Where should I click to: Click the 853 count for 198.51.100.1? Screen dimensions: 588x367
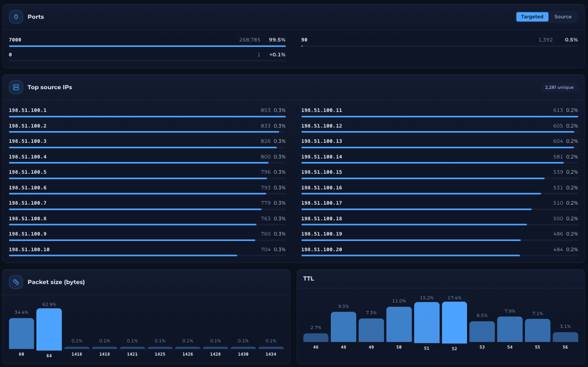[x=266, y=110]
